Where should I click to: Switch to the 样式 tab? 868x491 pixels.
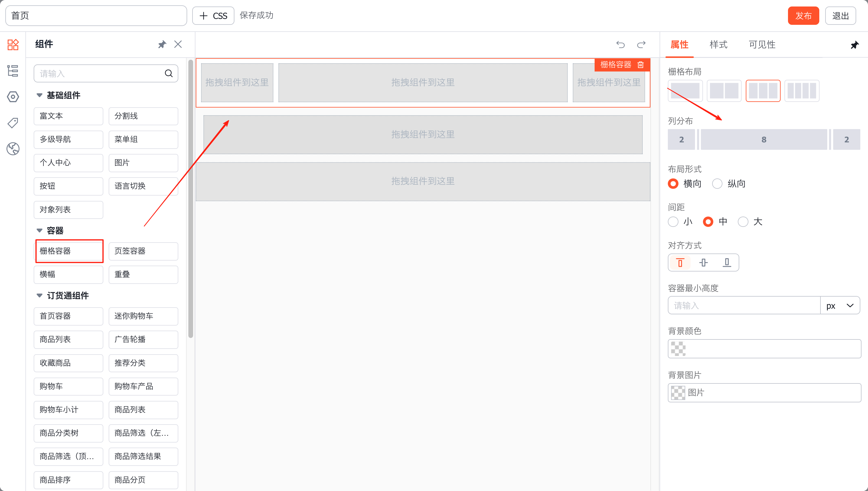718,45
